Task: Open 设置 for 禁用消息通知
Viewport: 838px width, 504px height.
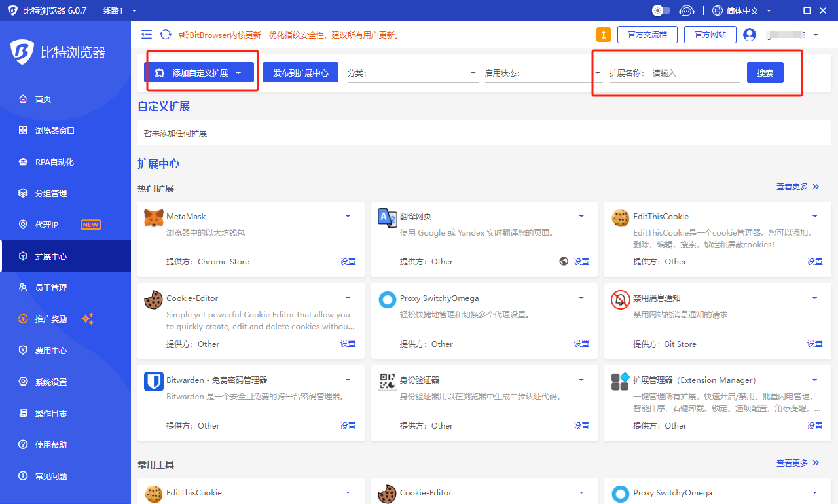Action: (x=814, y=343)
